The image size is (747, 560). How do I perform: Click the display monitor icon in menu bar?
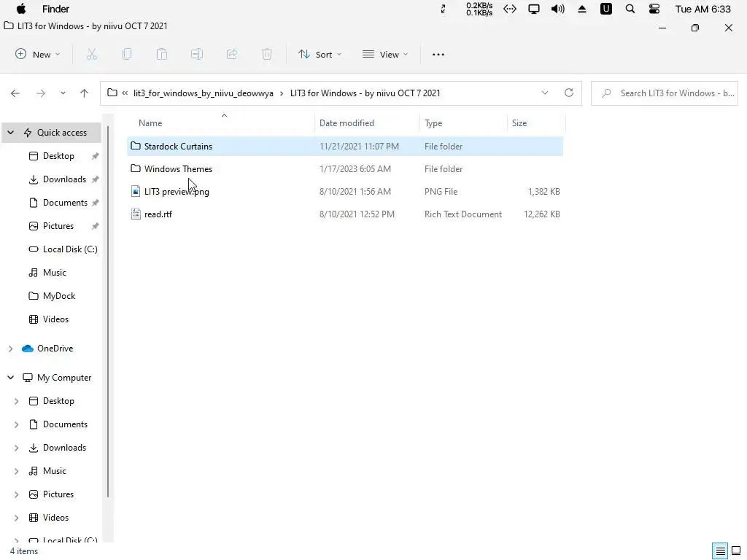[533, 9]
